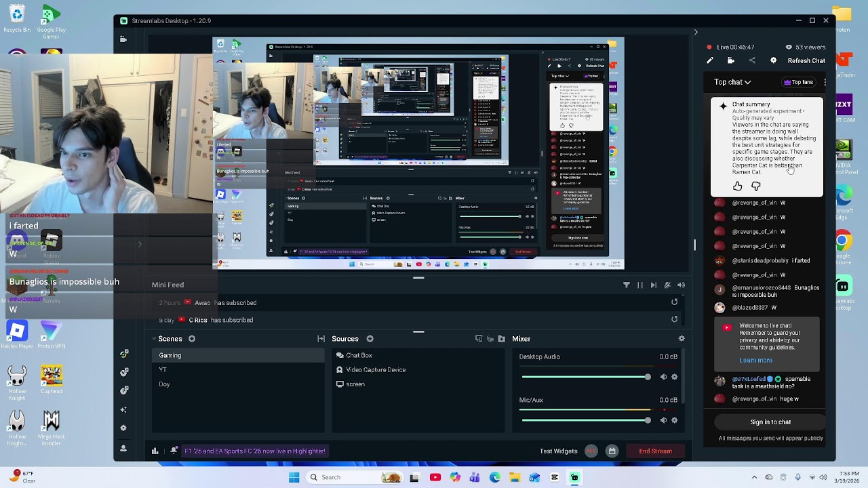
Task: Open chat settings gear beside Refresh Chat
Action: [773, 60]
